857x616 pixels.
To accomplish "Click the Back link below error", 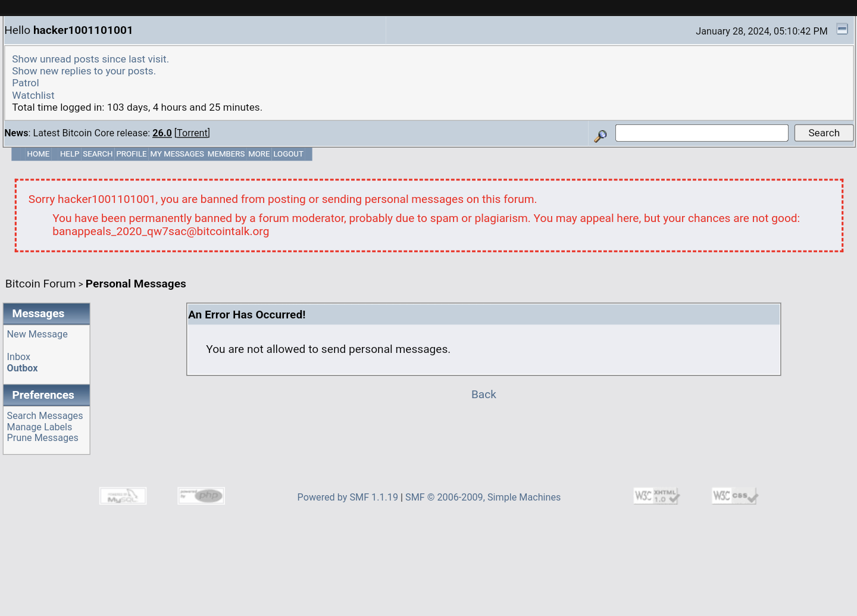I will point(484,395).
